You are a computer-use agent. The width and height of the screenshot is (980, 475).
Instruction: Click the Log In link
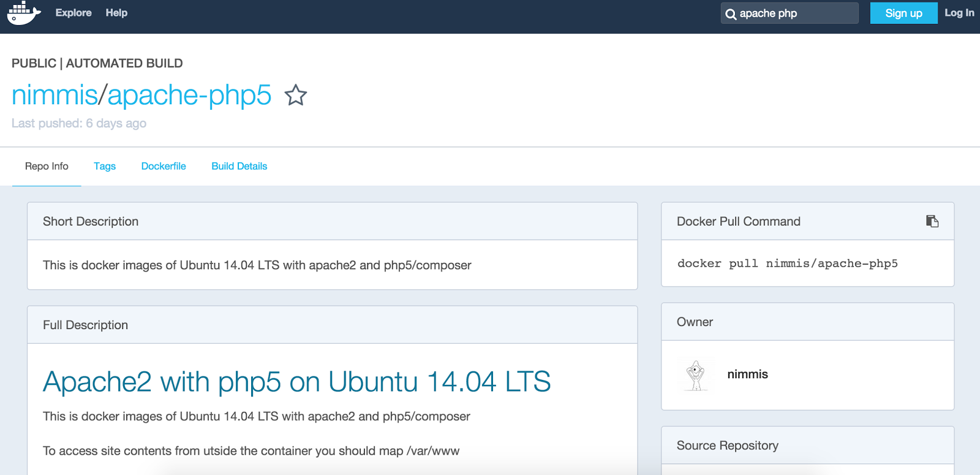[x=959, y=13]
